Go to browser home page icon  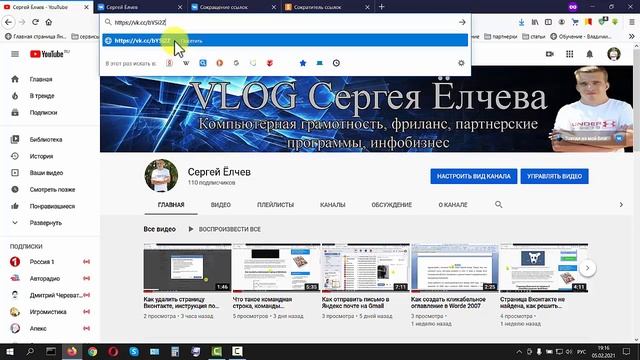click(49, 22)
